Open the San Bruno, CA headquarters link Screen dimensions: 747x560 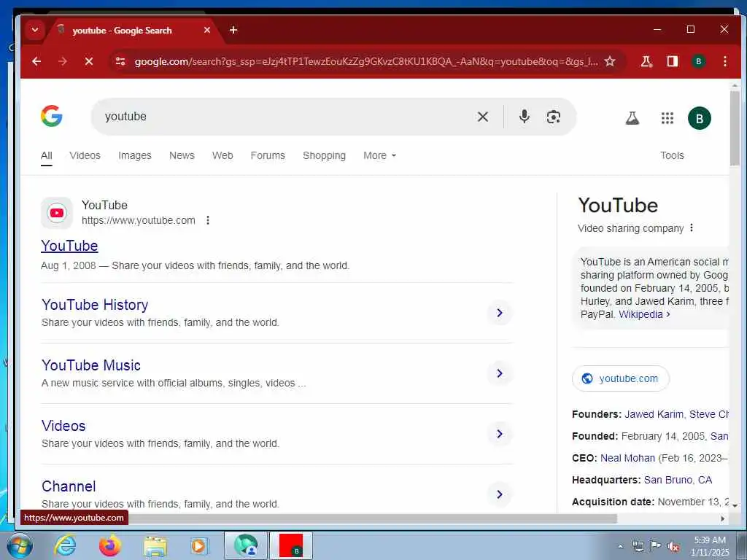point(678,480)
